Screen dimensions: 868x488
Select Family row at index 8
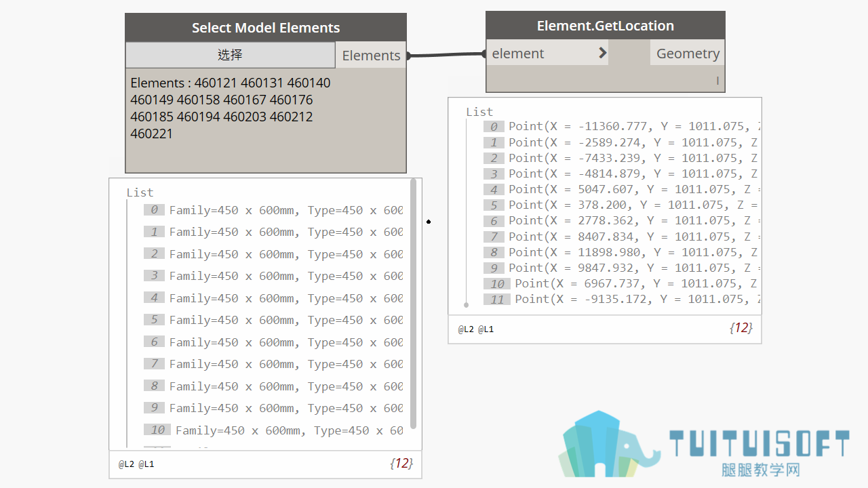pyautogui.click(x=273, y=386)
